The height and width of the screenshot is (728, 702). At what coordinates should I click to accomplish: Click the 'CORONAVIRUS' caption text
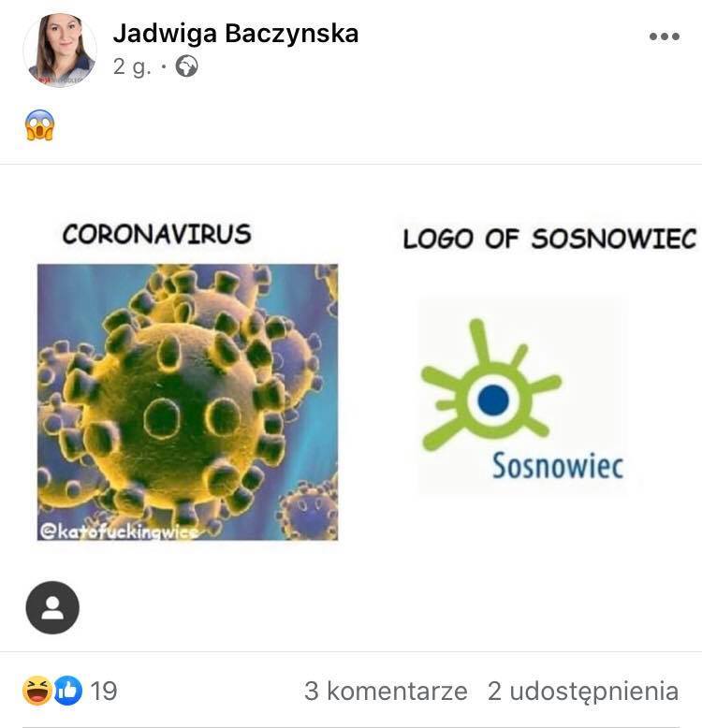157,234
